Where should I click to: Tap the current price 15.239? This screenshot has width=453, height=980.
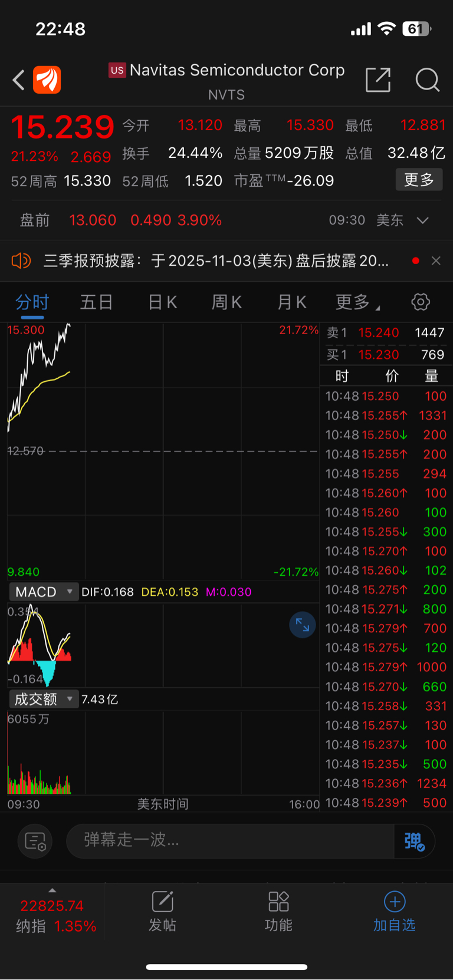pyautogui.click(x=63, y=127)
